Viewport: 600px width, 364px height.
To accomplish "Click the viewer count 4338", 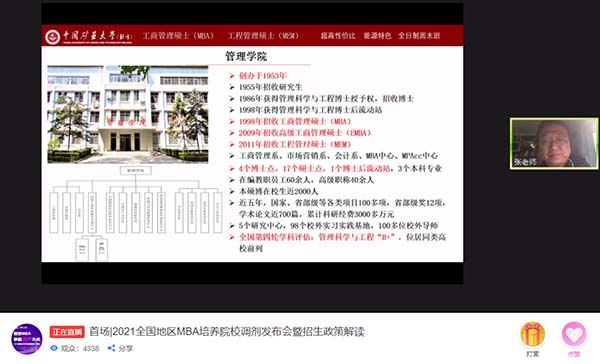I will click(x=91, y=348).
